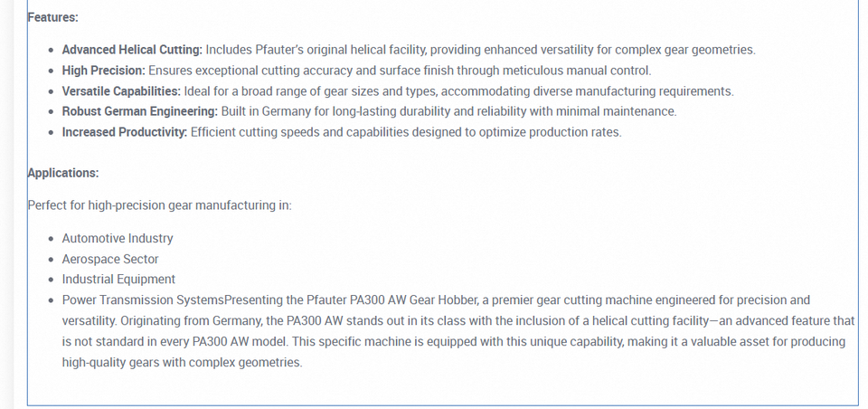
Task: Click the "Robust German Engineering:" bold label
Action: point(140,111)
